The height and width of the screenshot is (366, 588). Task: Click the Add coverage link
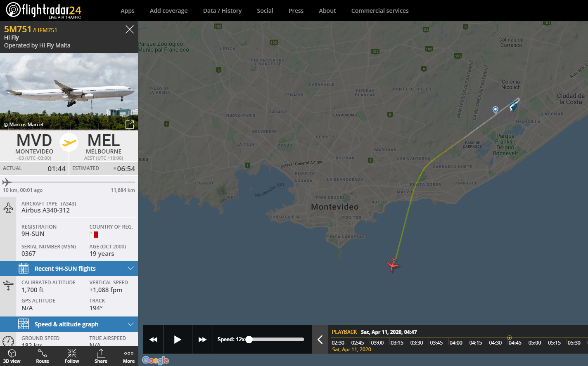(x=168, y=11)
